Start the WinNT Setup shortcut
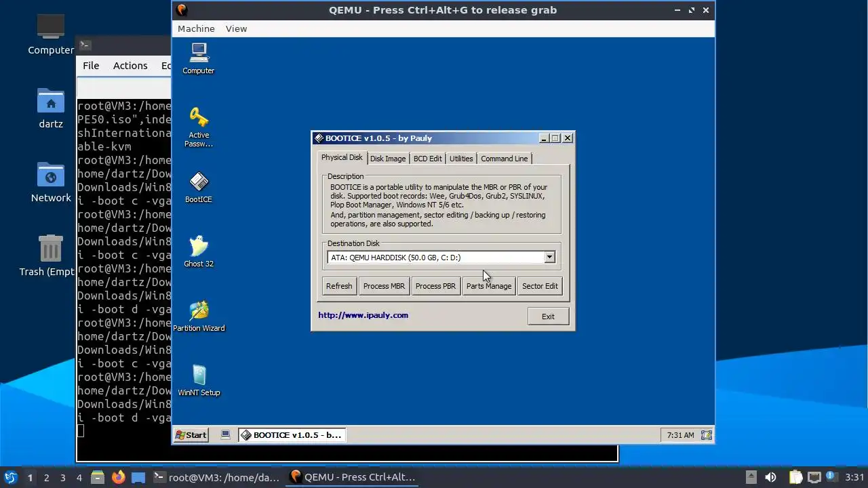Image resolution: width=868 pixels, height=488 pixels. (199, 380)
